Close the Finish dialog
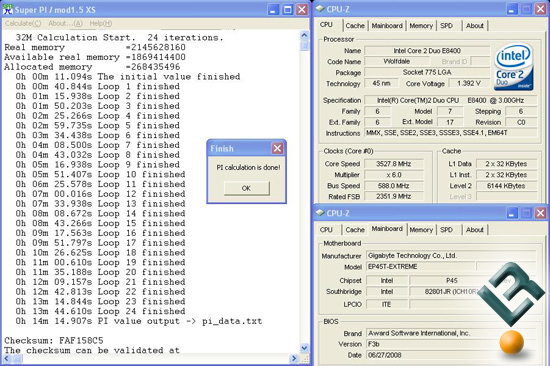Viewport: 550px width, 366px height. tap(277, 148)
